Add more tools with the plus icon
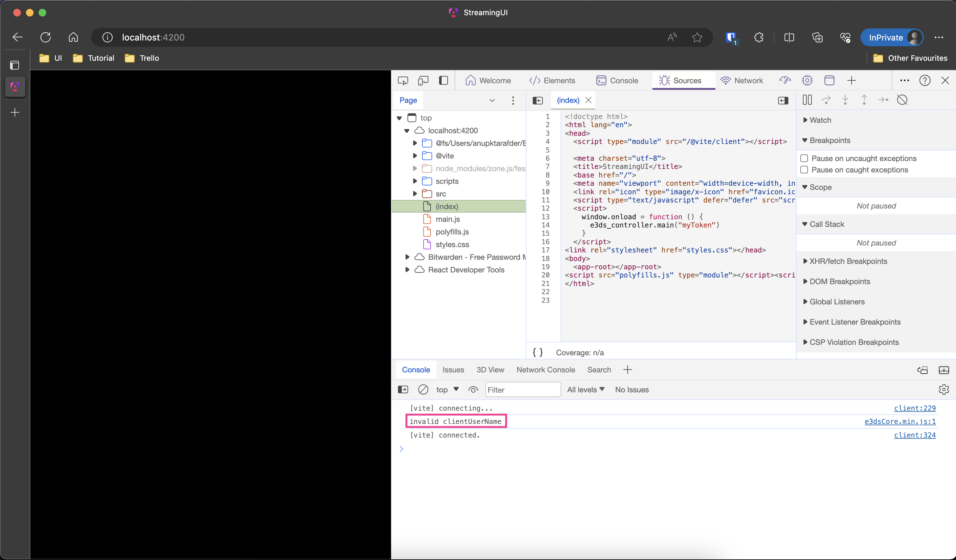Screen dimensions: 956x560 [851, 80]
